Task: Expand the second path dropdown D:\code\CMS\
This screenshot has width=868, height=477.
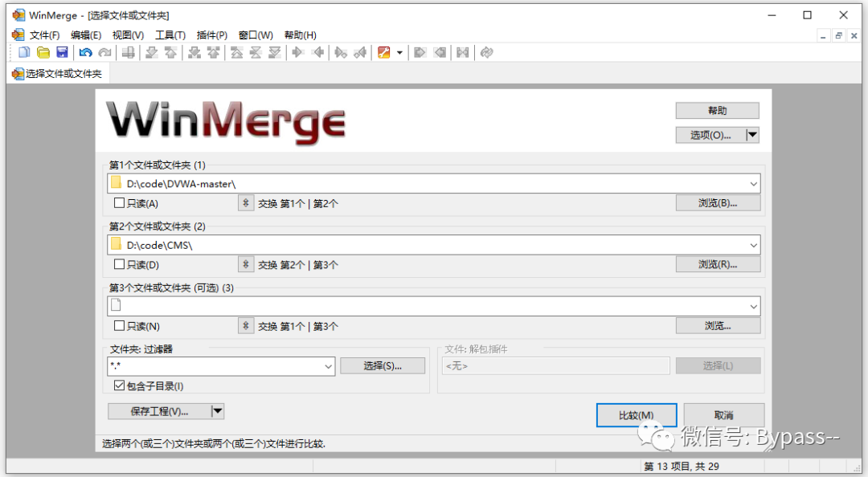Action: click(x=753, y=245)
